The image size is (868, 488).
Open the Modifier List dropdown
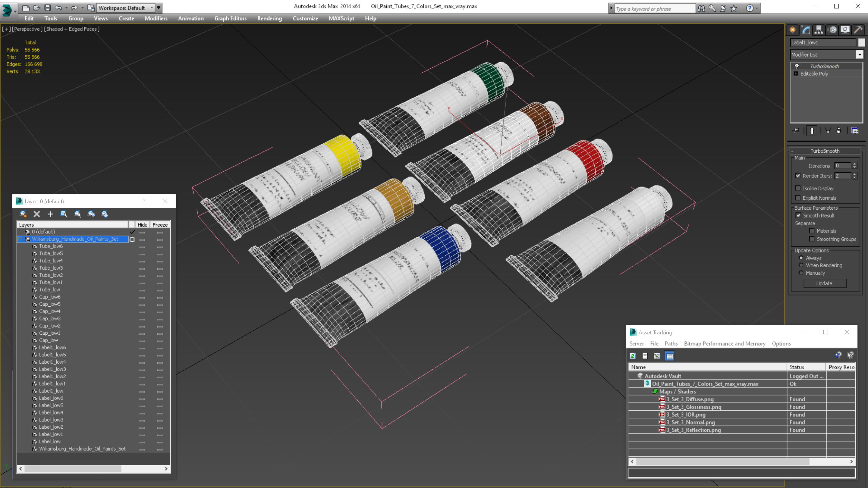(860, 55)
